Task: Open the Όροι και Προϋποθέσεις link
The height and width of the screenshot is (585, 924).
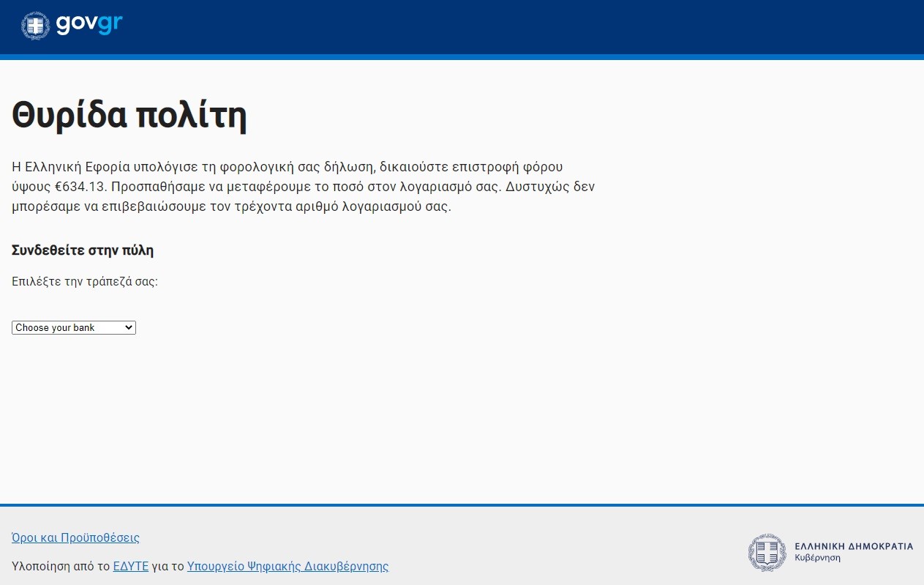Action: tap(75, 537)
